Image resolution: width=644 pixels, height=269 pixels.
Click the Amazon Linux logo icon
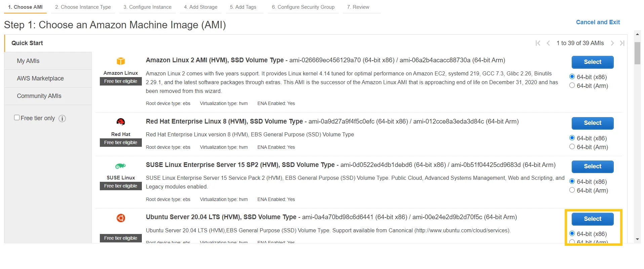coord(121,61)
